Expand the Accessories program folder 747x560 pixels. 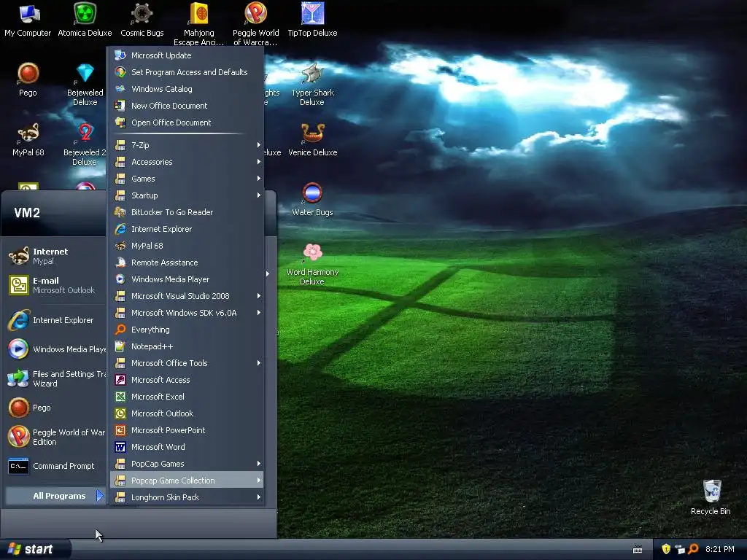(x=187, y=161)
